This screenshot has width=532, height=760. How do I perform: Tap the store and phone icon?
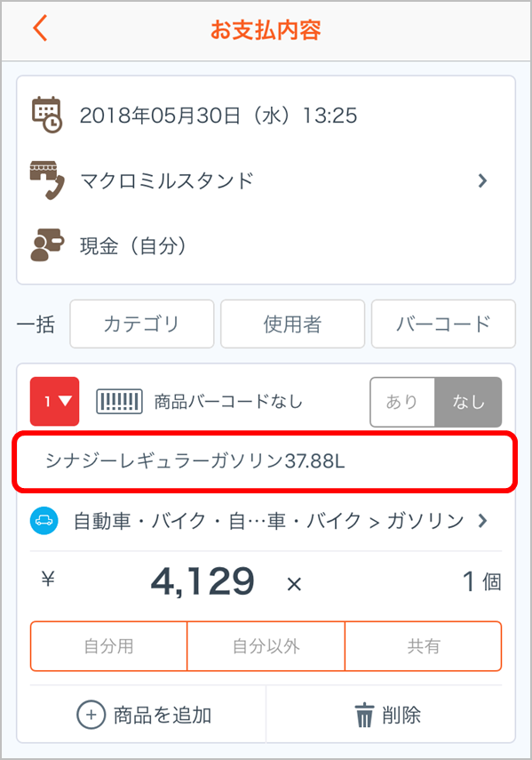coord(47,180)
